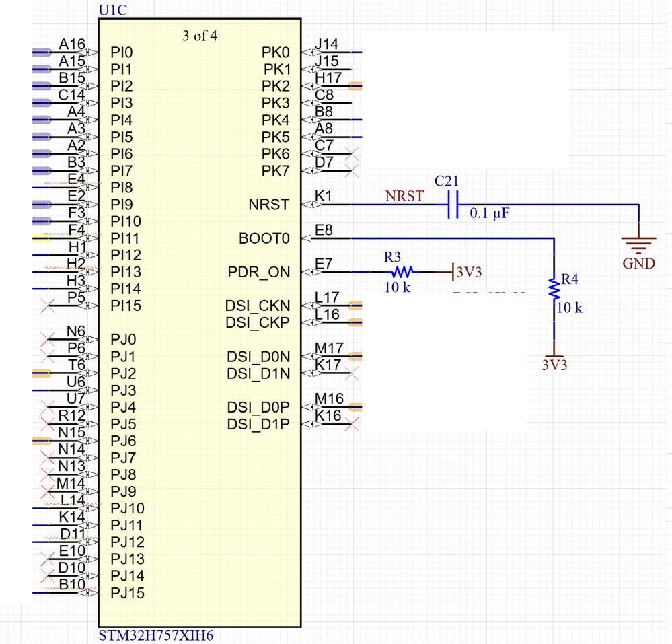Click the highlighted wire stub on PJ6 pin N15
The width and height of the screenshot is (672, 644).
click(42, 441)
